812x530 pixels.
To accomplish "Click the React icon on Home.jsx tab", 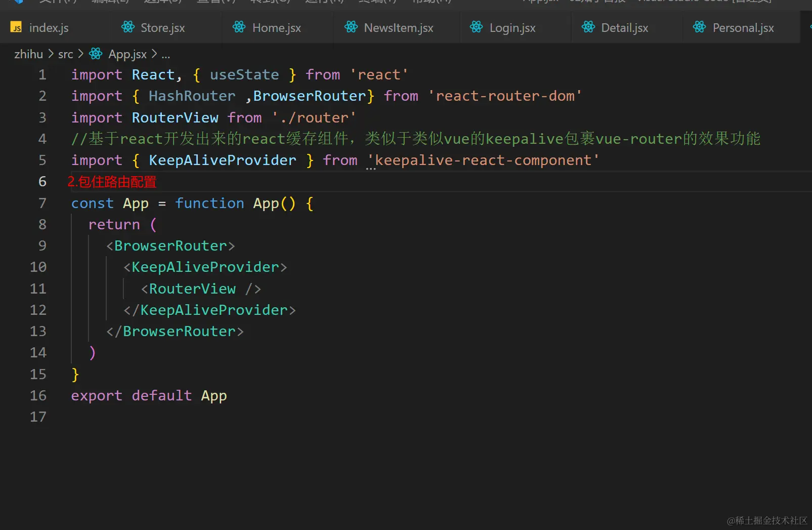I will pos(239,27).
